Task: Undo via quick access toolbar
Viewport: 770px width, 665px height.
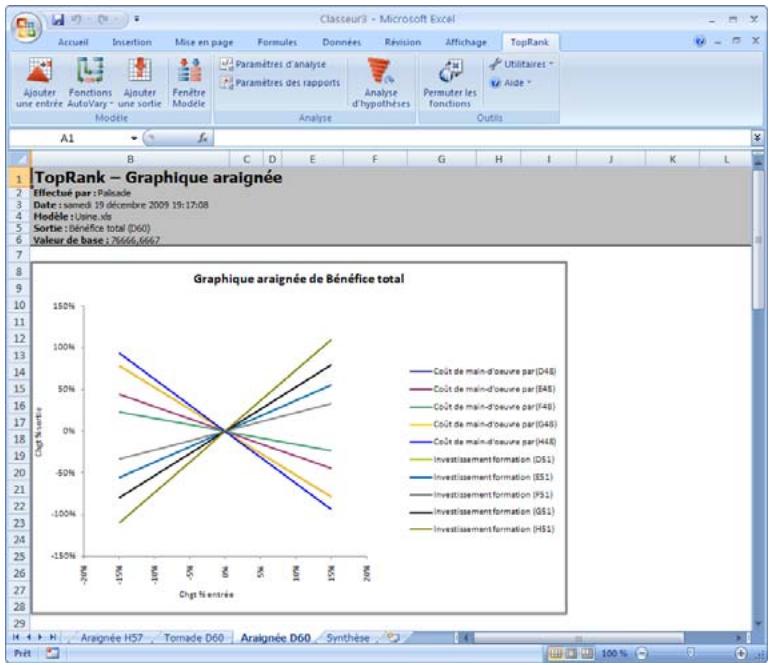Action: coord(77,20)
